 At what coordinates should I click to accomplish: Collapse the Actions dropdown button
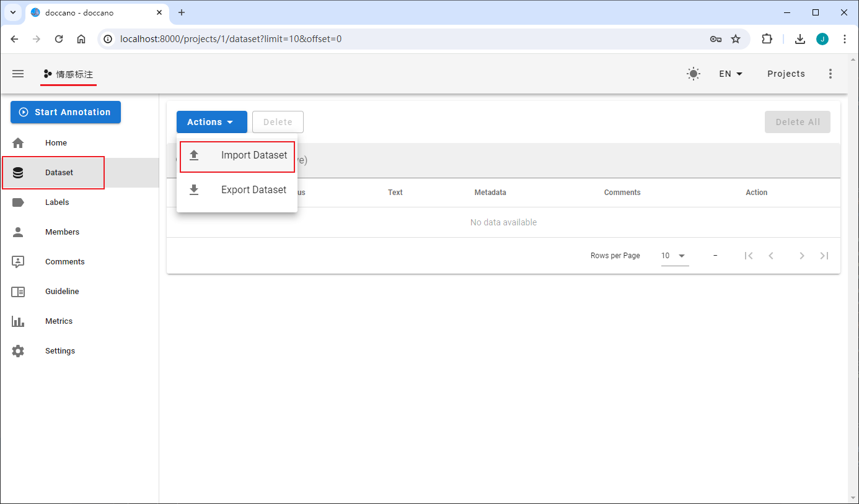[x=211, y=122]
